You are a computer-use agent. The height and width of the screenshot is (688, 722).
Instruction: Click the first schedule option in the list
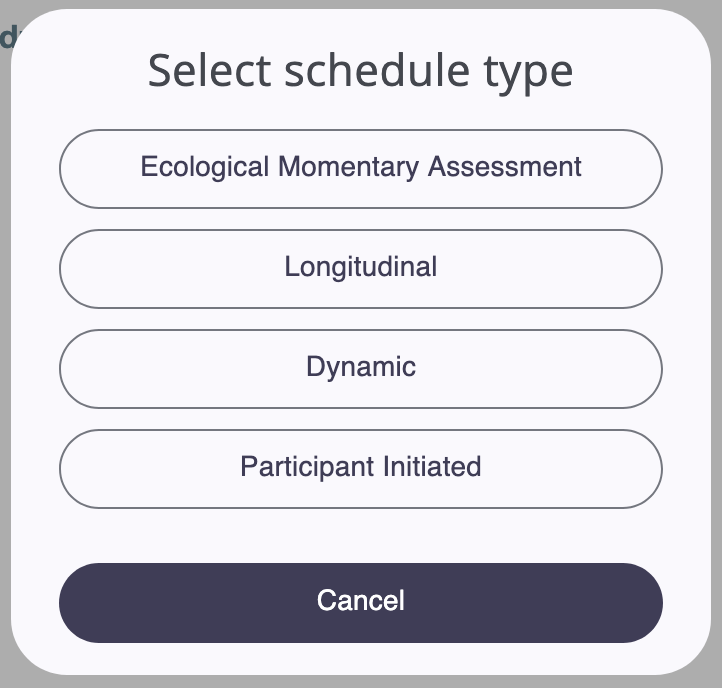[x=361, y=169]
